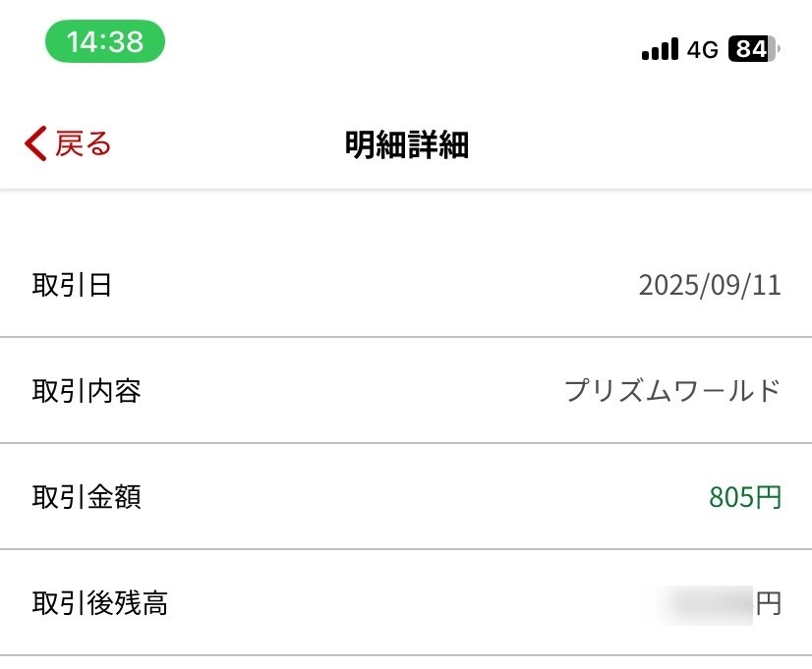Screen dimensions: 812x669
Task: Tap the 2025/09/11 date value
Action: [x=710, y=286]
